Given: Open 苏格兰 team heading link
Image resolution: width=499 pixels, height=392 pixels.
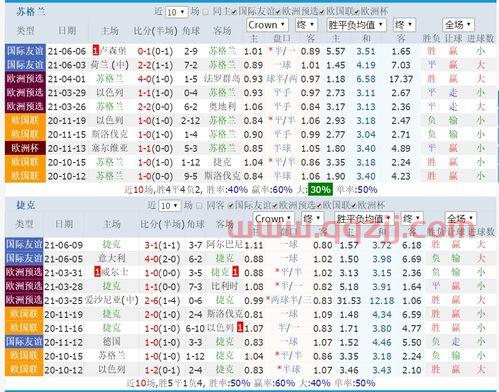Looking at the screenshot, I should click(x=30, y=12).
